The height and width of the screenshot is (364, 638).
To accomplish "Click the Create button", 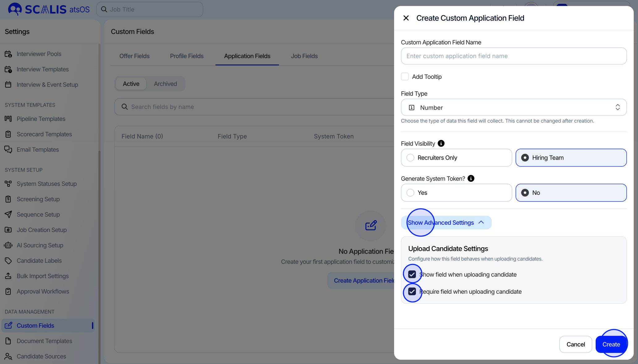I will pyautogui.click(x=611, y=344).
